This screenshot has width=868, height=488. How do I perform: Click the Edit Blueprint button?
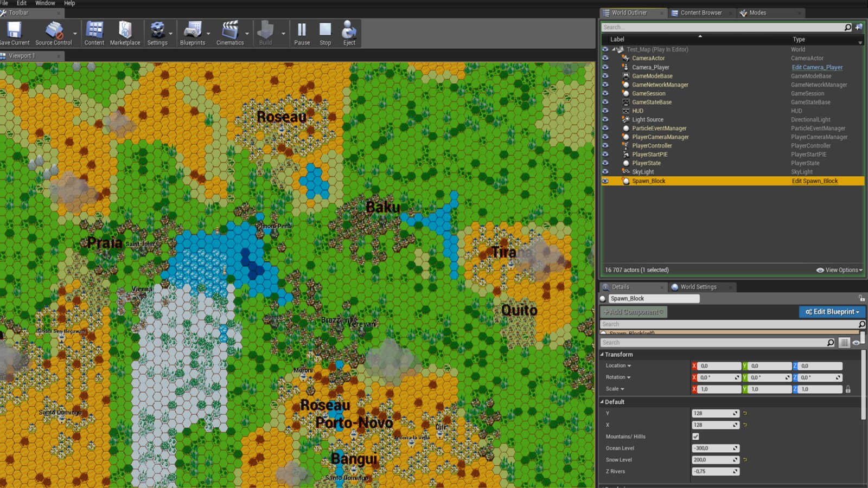[x=832, y=312]
